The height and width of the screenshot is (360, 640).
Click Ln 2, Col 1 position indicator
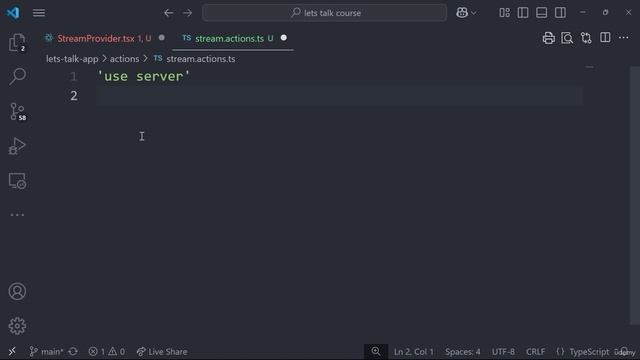pos(413,351)
